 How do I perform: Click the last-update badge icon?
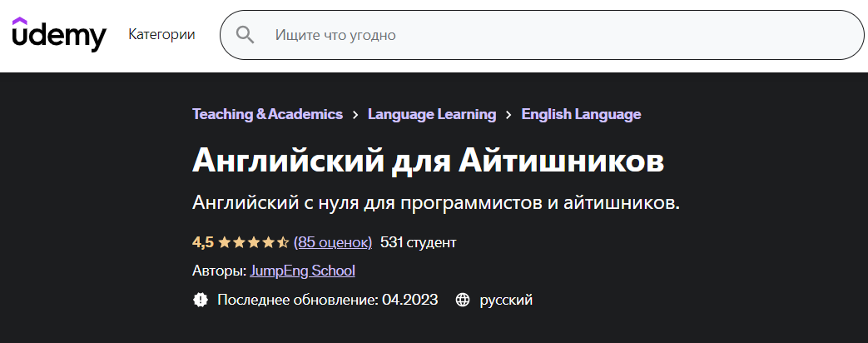(200, 300)
